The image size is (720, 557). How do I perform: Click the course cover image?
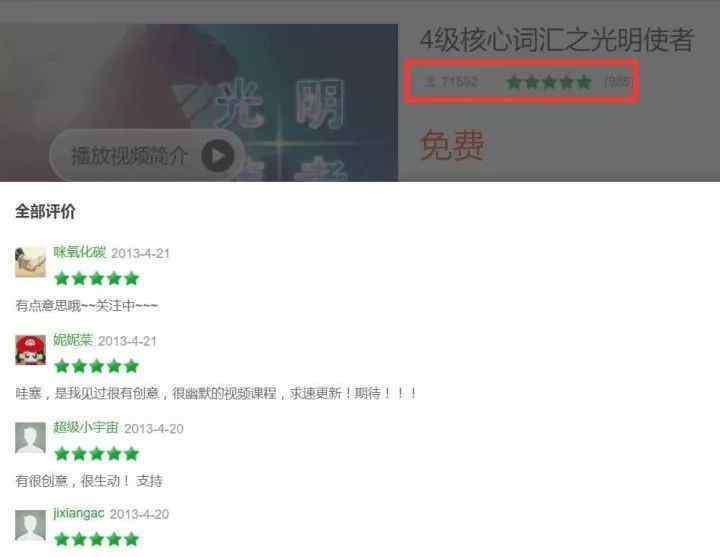199,102
